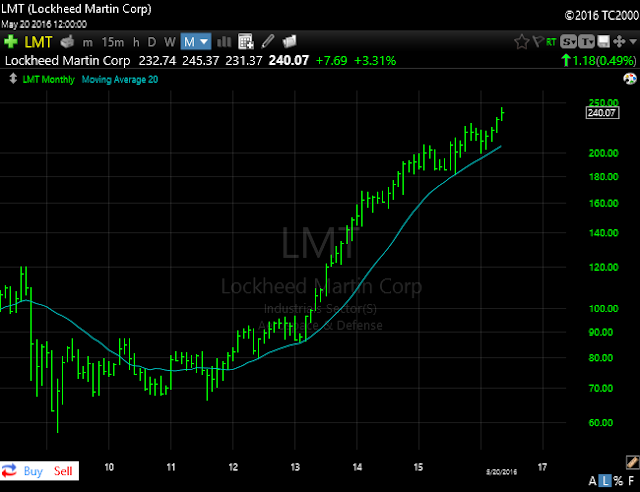Click the low price 231.37
This screenshot has width=640, height=492.
coord(244,61)
